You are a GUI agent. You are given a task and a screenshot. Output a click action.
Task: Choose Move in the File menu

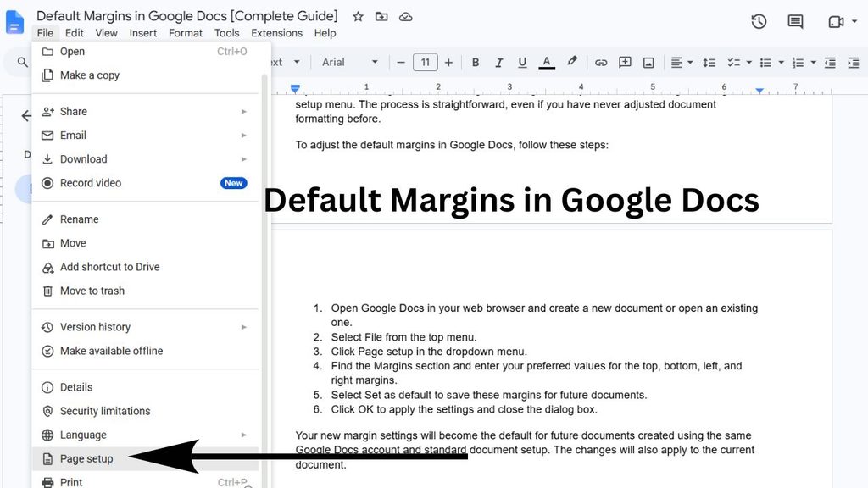click(145, 243)
